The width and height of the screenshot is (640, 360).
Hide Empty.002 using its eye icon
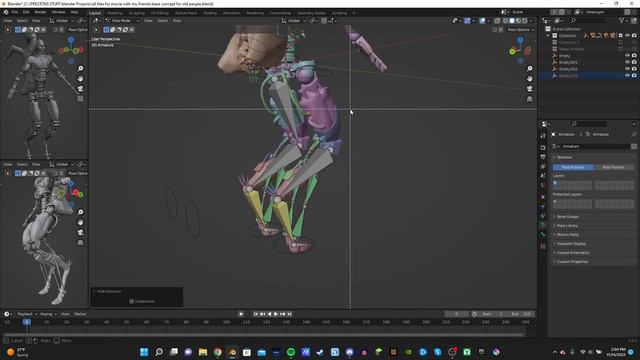tap(627, 69)
